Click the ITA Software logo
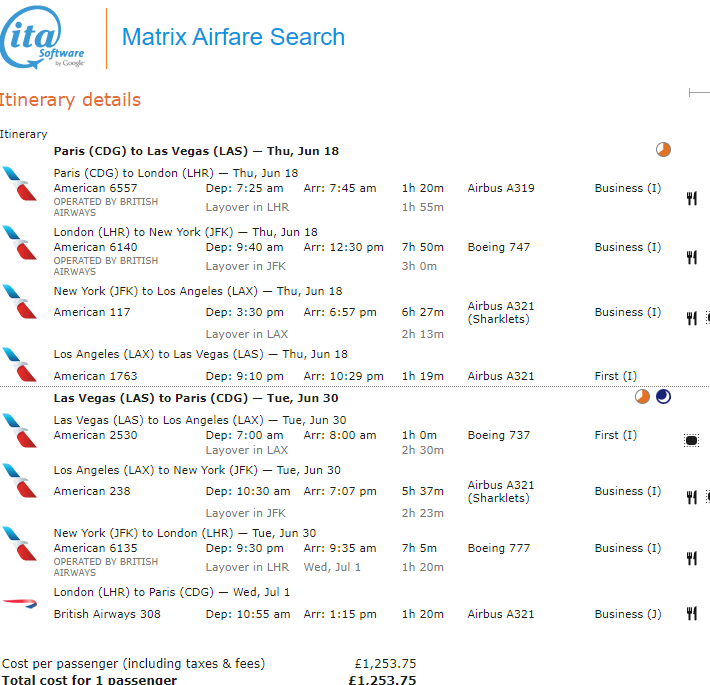Viewport: 710px width, 685px height. (x=44, y=40)
